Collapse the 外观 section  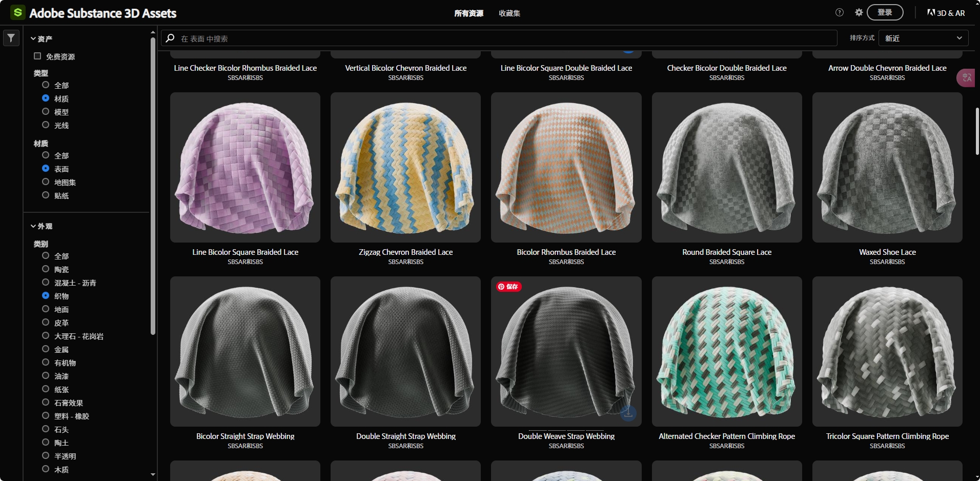click(x=41, y=226)
